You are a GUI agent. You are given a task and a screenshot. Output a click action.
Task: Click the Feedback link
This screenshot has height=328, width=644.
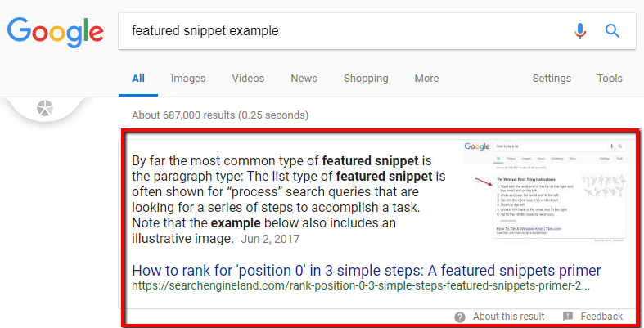point(601,317)
